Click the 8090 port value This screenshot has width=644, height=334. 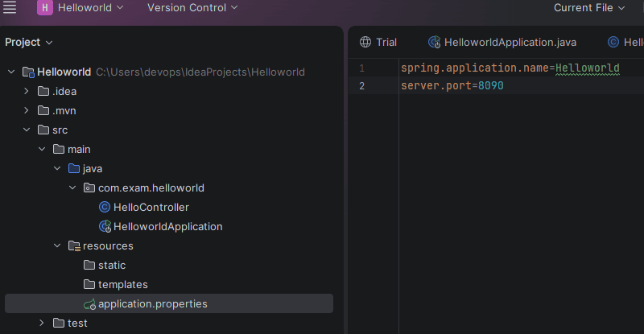click(491, 85)
